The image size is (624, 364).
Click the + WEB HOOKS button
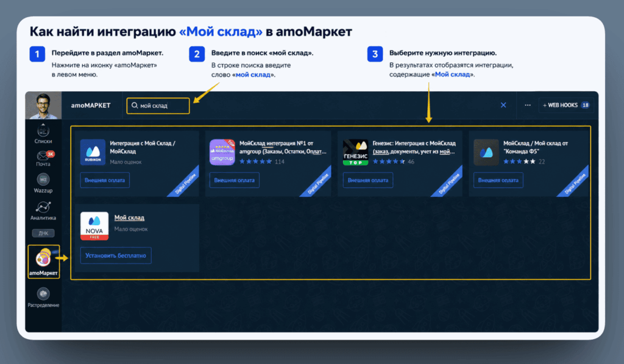pos(566,105)
